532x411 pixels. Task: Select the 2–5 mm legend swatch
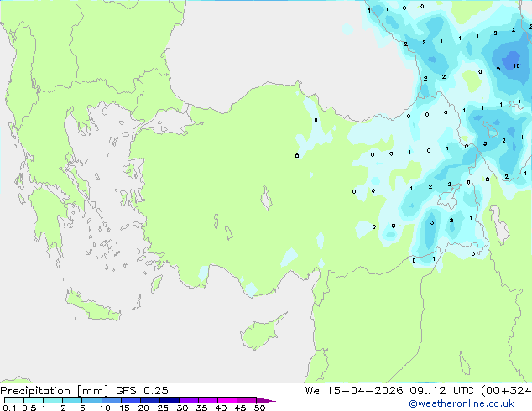(x=72, y=400)
